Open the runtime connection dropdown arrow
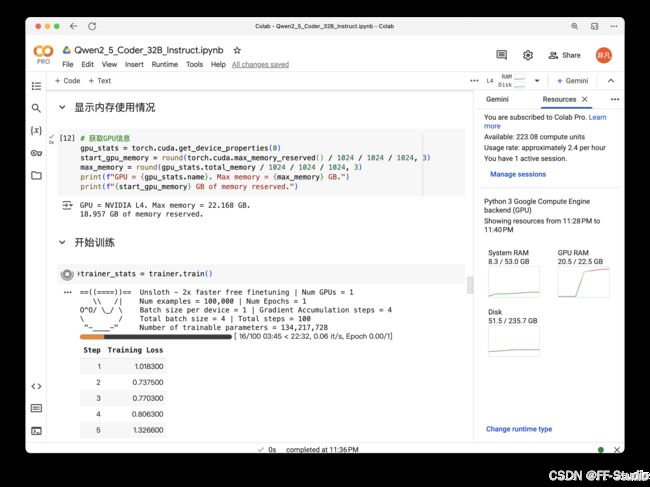Image resolution: width=650 pixels, height=487 pixels. click(x=537, y=81)
